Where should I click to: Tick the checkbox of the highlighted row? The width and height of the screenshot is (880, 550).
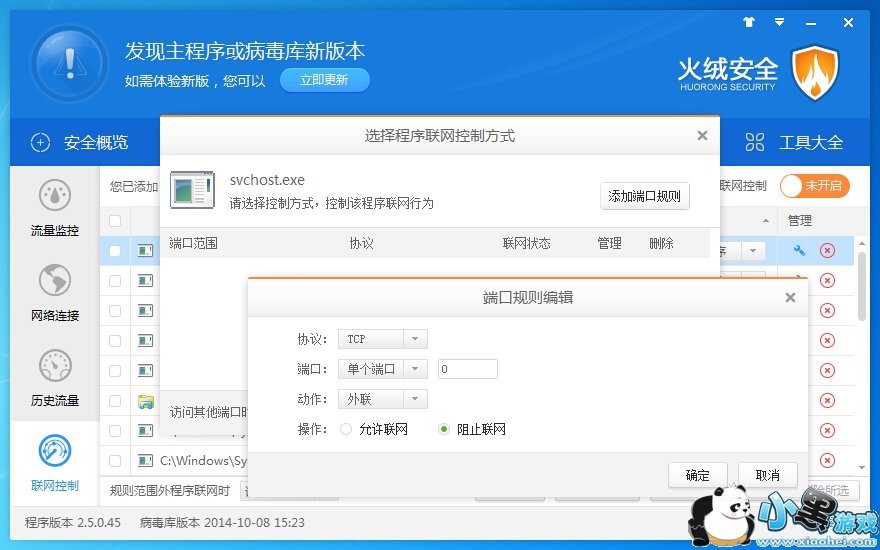pyautogui.click(x=115, y=250)
